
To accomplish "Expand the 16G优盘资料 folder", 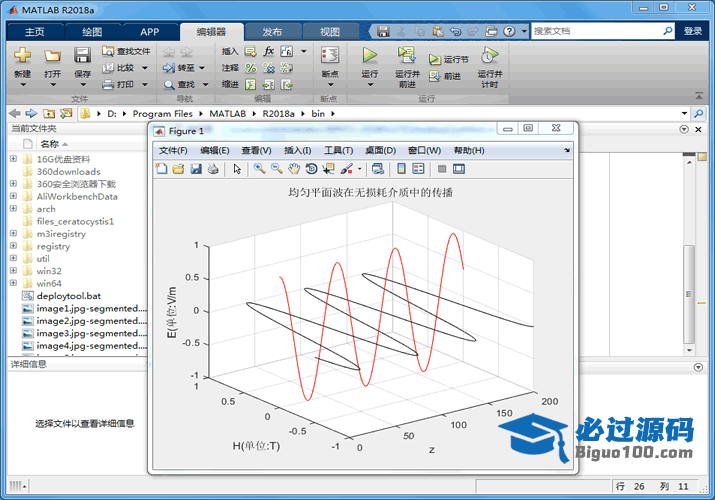I will pos(13,159).
